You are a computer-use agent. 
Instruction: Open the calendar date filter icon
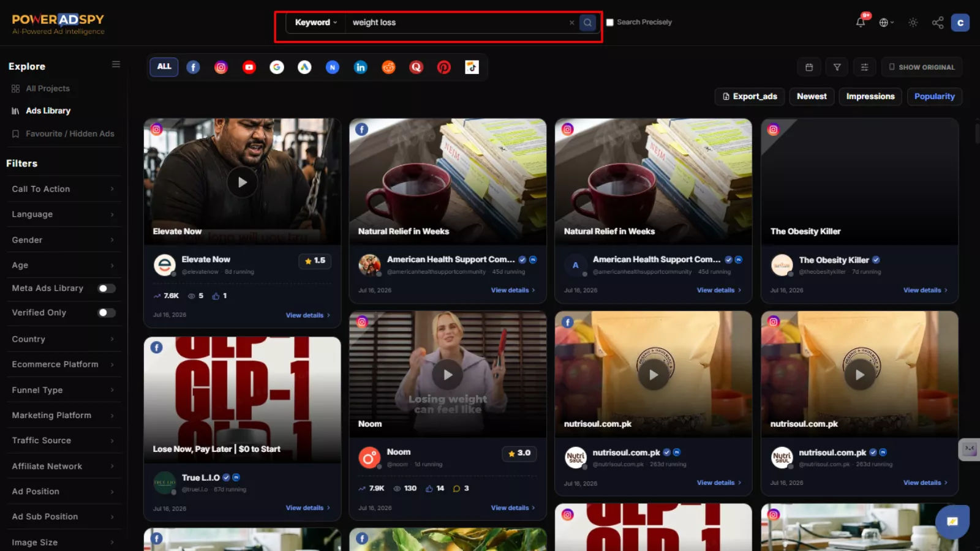pos(809,67)
